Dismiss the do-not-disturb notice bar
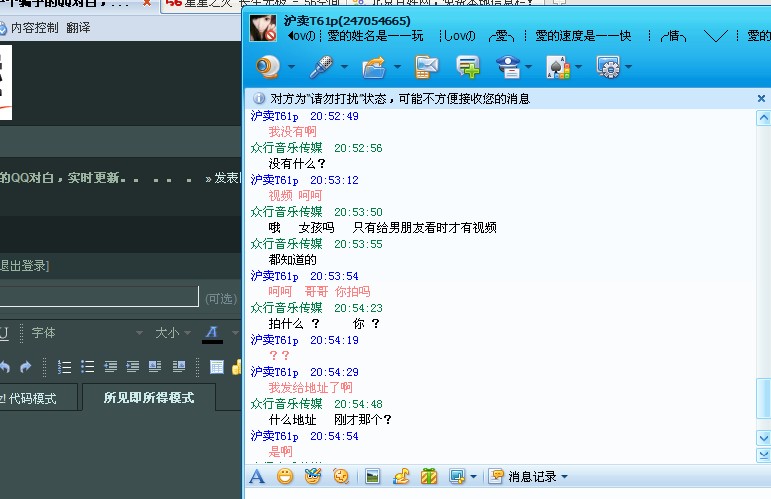 (x=761, y=99)
